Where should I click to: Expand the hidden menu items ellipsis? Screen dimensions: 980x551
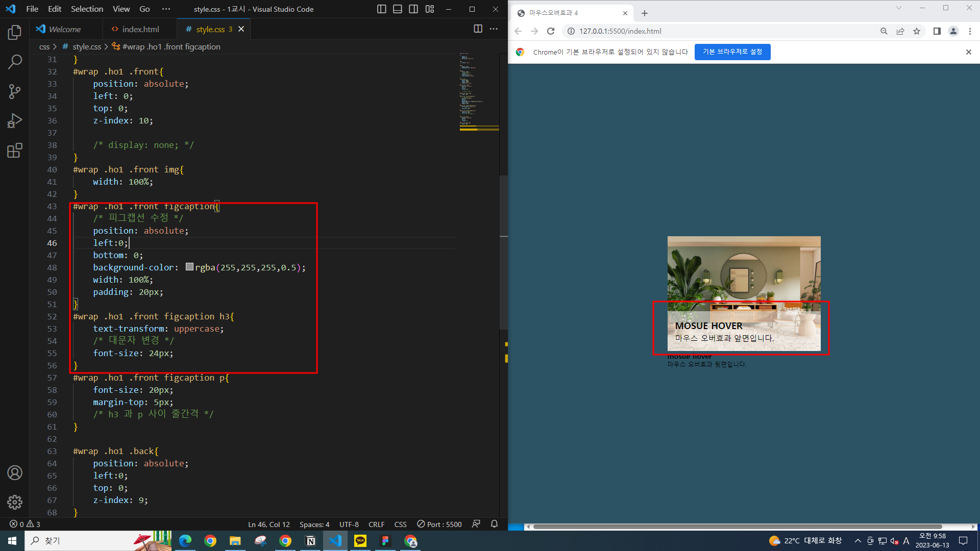[166, 9]
